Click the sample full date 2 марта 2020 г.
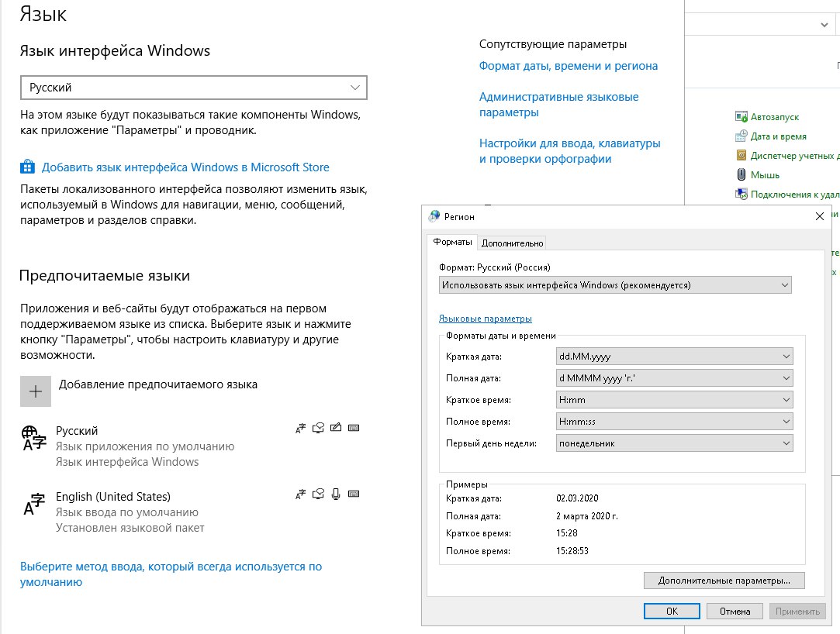This screenshot has height=634, width=840. point(586,516)
